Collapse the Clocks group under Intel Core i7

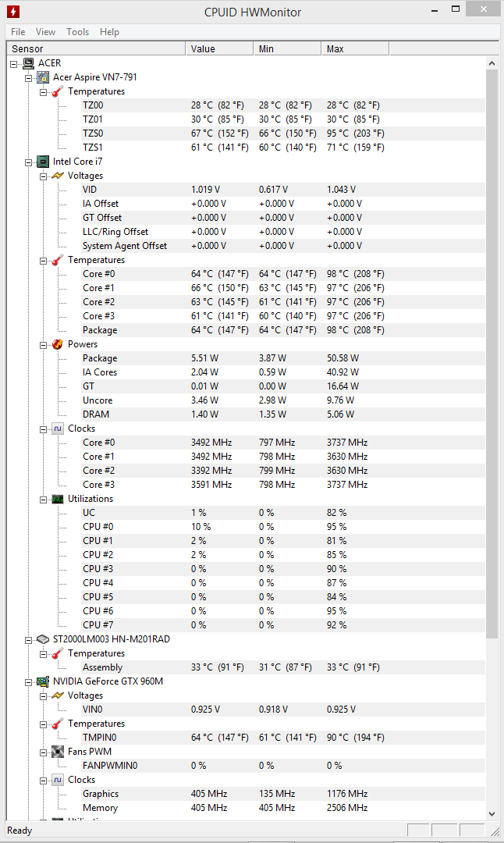coord(44,429)
